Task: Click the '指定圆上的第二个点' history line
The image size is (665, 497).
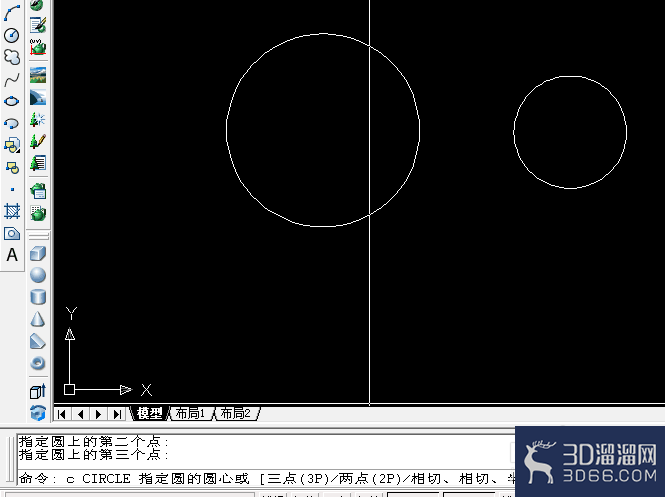Action: tap(94, 441)
